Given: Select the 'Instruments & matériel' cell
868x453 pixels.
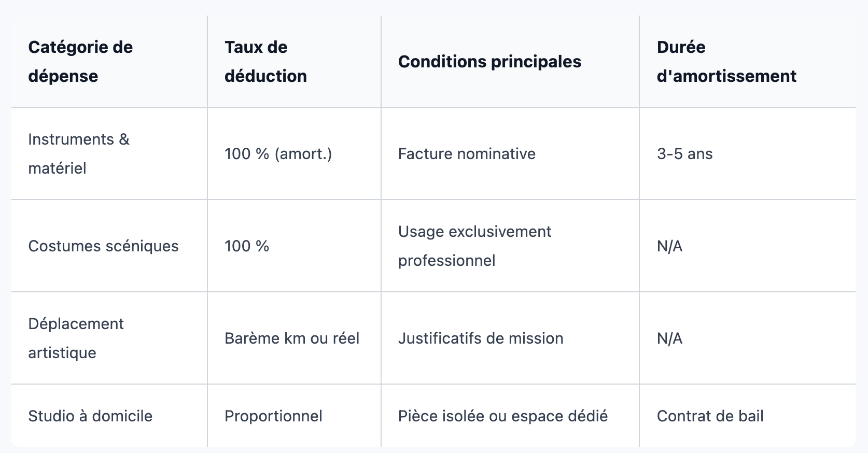Looking at the screenshot, I should coord(109,154).
